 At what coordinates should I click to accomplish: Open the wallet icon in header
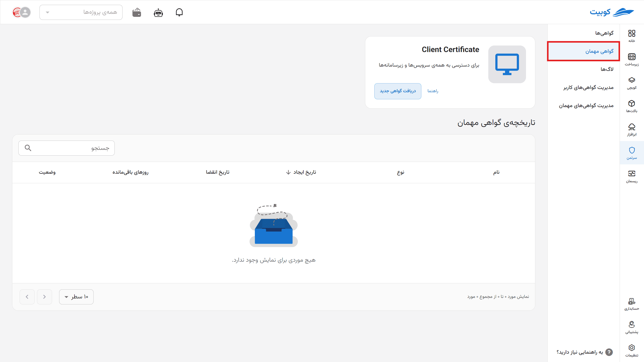point(137,12)
